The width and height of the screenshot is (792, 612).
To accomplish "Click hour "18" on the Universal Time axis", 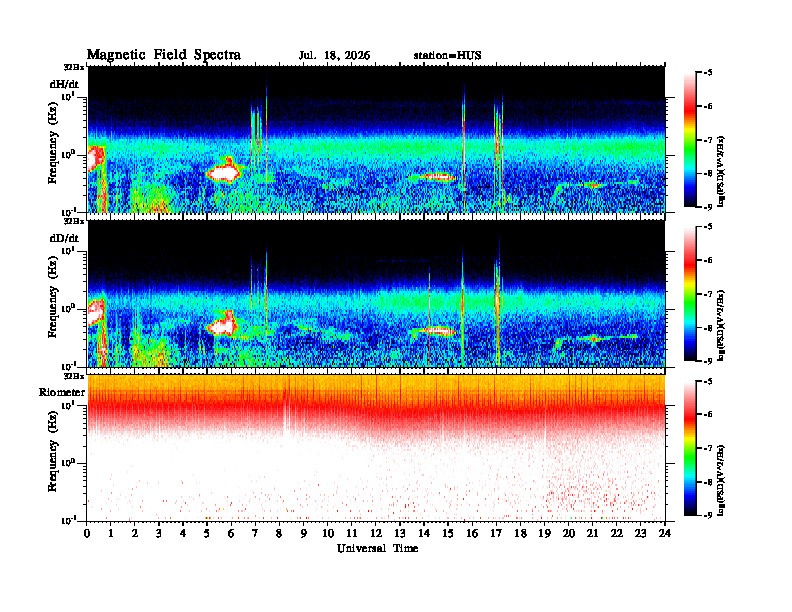I will pos(520,533).
